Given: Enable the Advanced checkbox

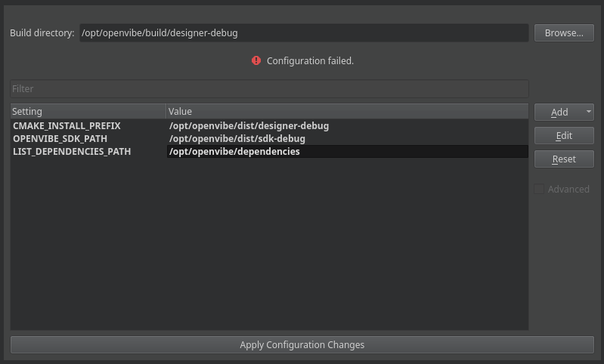Looking at the screenshot, I should point(539,190).
